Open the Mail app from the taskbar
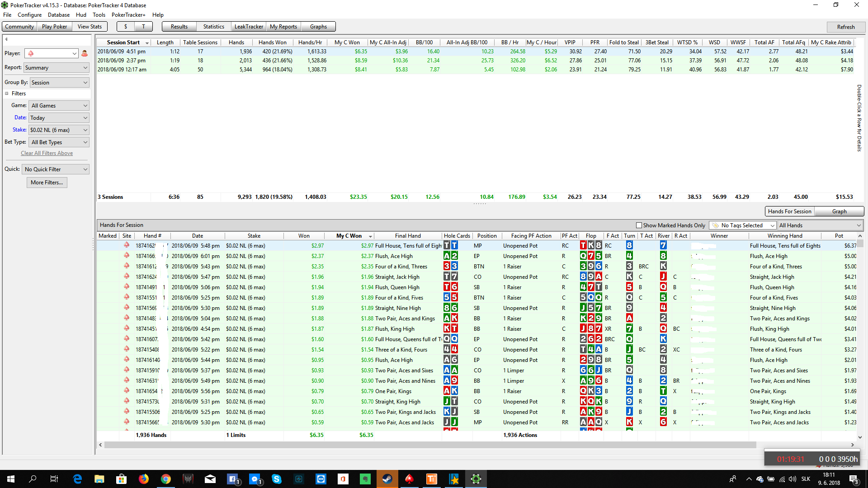The width and height of the screenshot is (868, 488). tap(210, 479)
